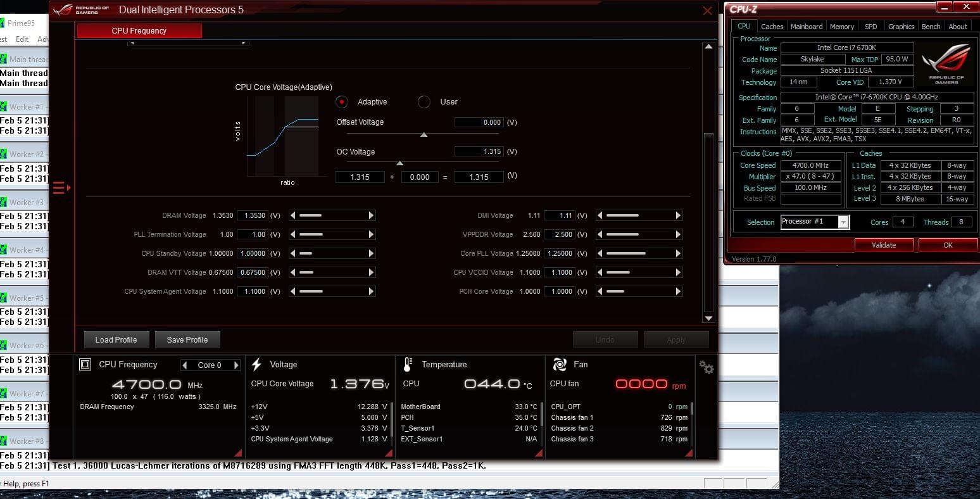Click the Save Profile button
Viewport: 980px width, 499px height.
coord(187,340)
